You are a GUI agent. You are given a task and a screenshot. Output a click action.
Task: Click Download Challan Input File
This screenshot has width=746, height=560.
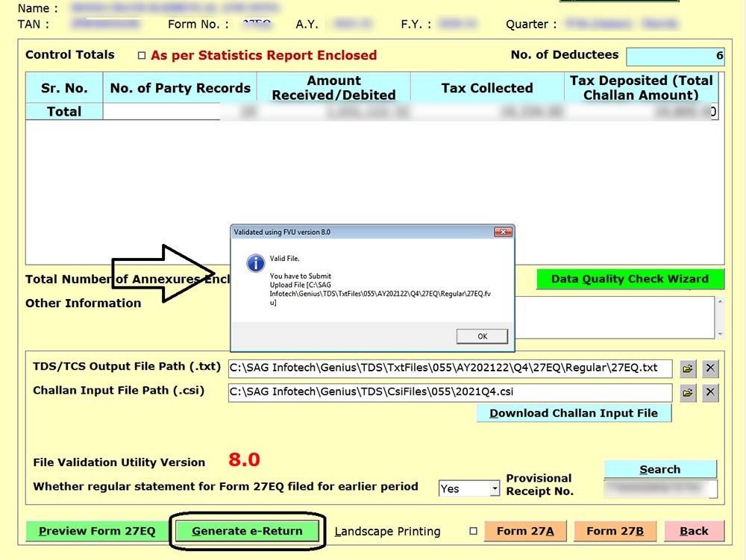pos(574,413)
